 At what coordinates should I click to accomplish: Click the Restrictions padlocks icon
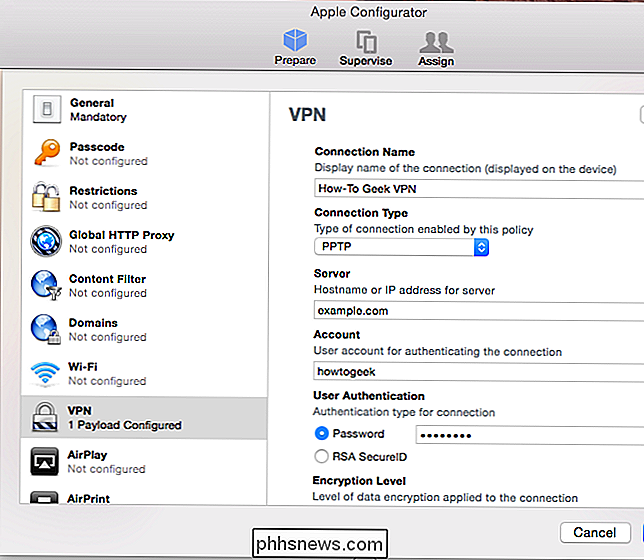click(46, 197)
